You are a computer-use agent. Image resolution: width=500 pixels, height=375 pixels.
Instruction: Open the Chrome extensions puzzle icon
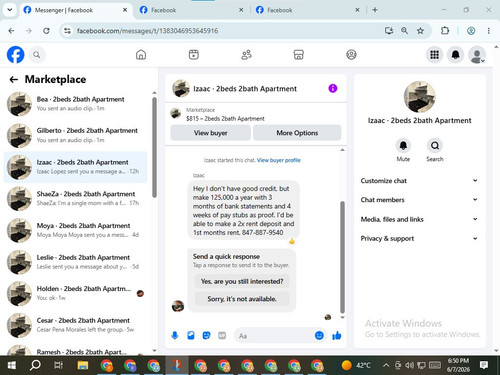[x=445, y=31]
